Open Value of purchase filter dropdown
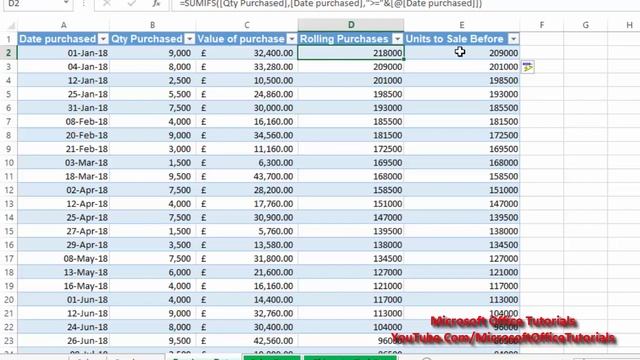 pyautogui.click(x=291, y=39)
